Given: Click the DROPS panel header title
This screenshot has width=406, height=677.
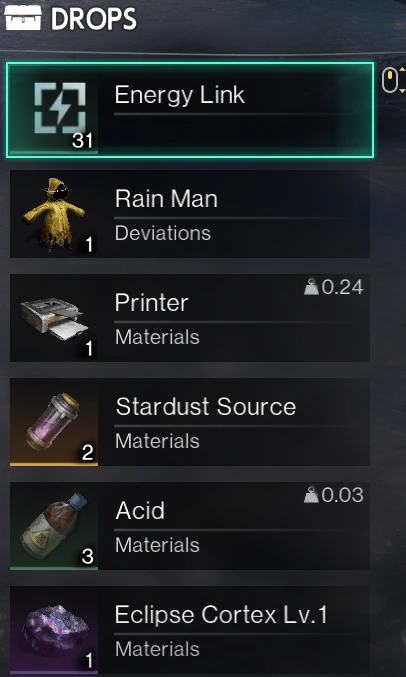Looking at the screenshot, I should (94, 19).
